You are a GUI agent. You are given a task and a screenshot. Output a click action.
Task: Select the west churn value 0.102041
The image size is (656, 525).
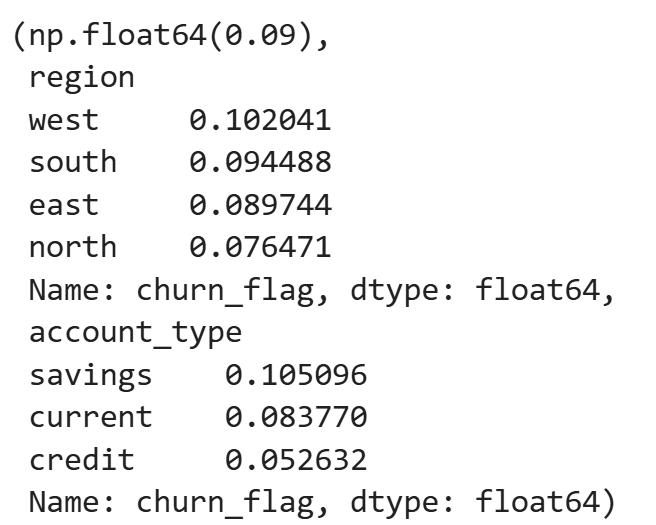pyautogui.click(x=260, y=120)
